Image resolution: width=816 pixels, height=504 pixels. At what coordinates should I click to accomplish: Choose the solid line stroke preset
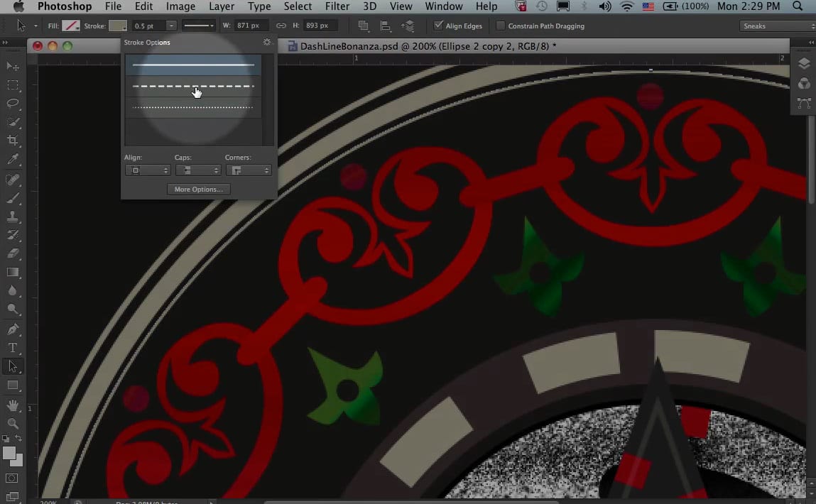193,65
